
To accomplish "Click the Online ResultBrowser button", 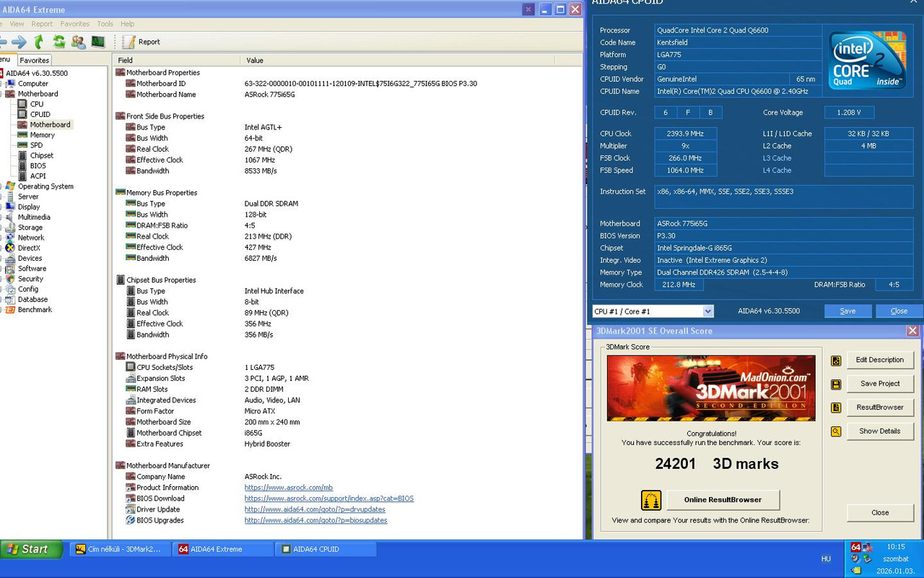I will 723,500.
